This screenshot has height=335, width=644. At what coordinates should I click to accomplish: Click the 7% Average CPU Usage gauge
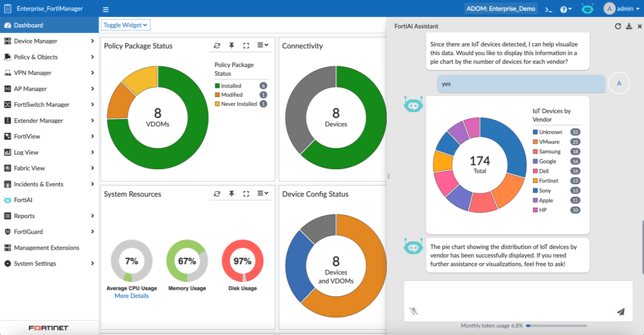[132, 261]
